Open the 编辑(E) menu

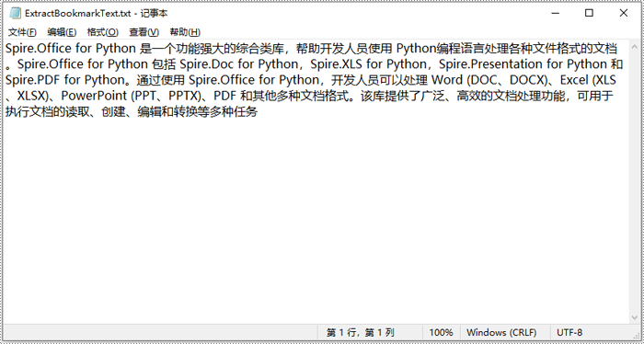tap(62, 32)
